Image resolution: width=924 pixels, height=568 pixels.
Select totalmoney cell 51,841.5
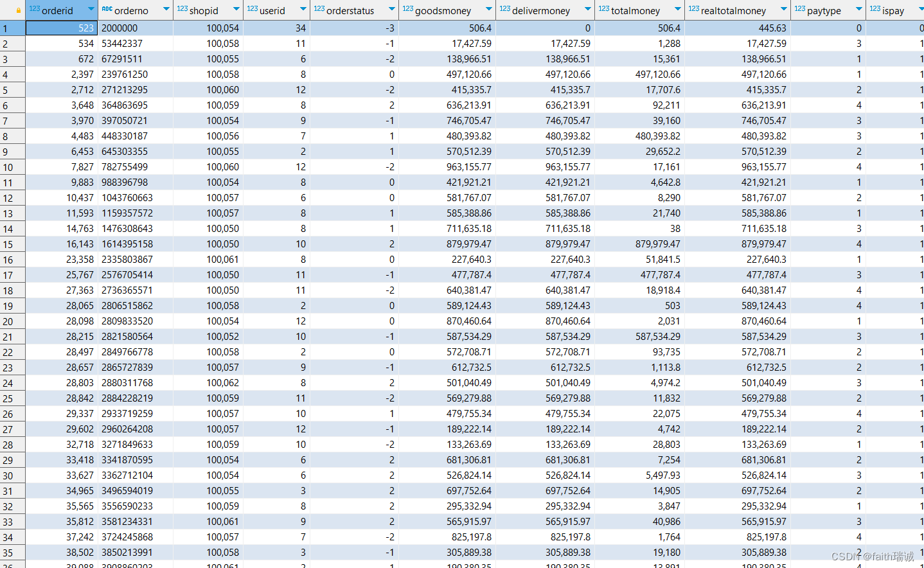point(640,260)
